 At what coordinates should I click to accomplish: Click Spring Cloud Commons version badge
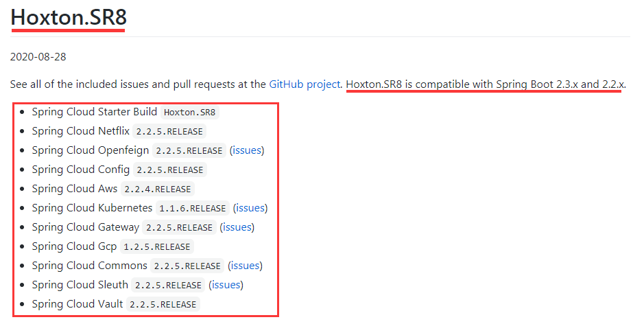187,266
